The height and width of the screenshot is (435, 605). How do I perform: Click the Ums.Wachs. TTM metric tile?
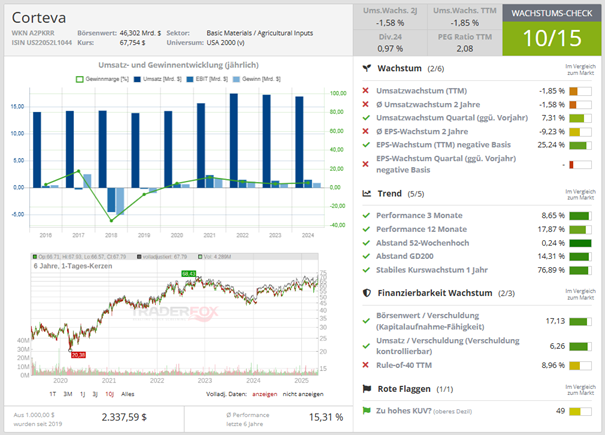click(x=465, y=17)
